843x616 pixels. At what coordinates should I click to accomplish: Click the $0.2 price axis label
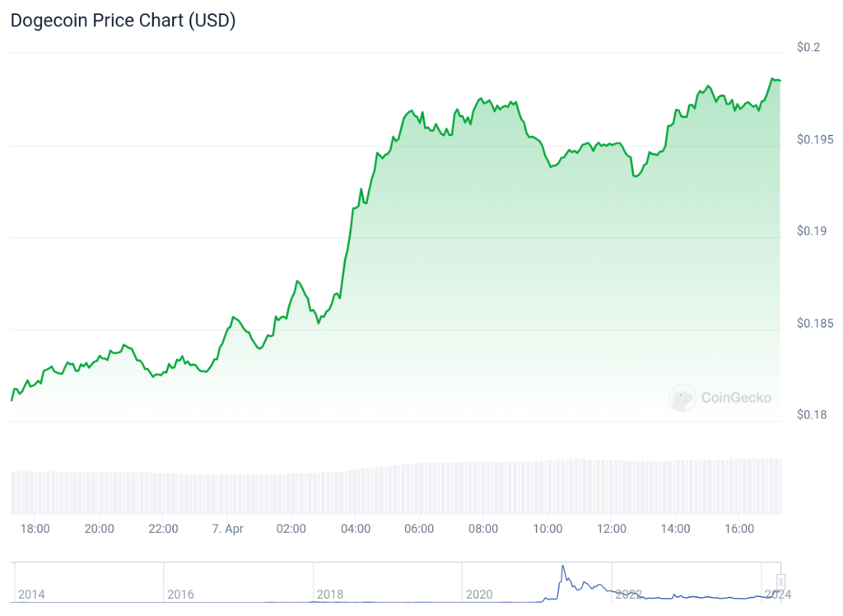point(808,47)
